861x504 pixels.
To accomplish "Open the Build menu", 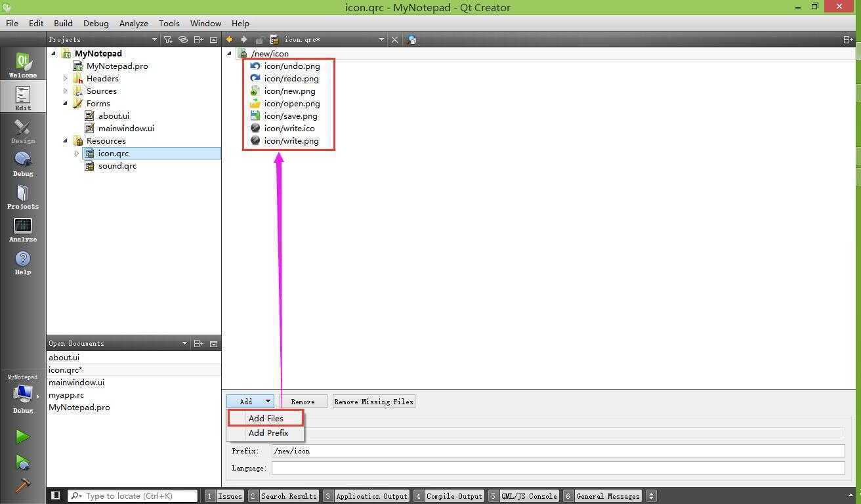I will tap(63, 23).
